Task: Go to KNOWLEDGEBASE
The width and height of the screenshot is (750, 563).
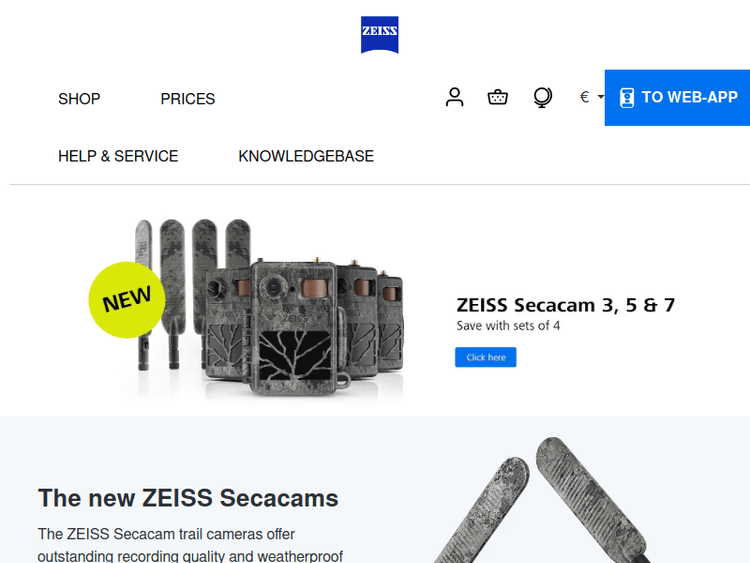Action: 306,156
